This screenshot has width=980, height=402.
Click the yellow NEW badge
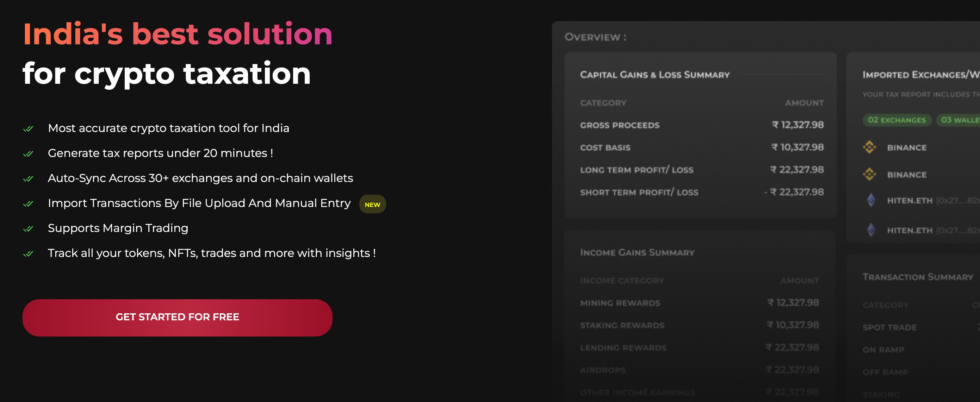[x=372, y=204]
